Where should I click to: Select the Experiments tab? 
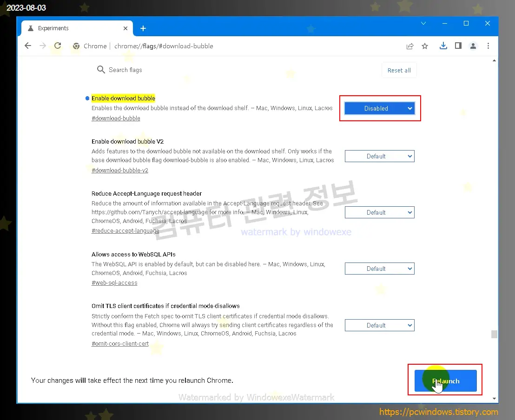tap(77, 28)
